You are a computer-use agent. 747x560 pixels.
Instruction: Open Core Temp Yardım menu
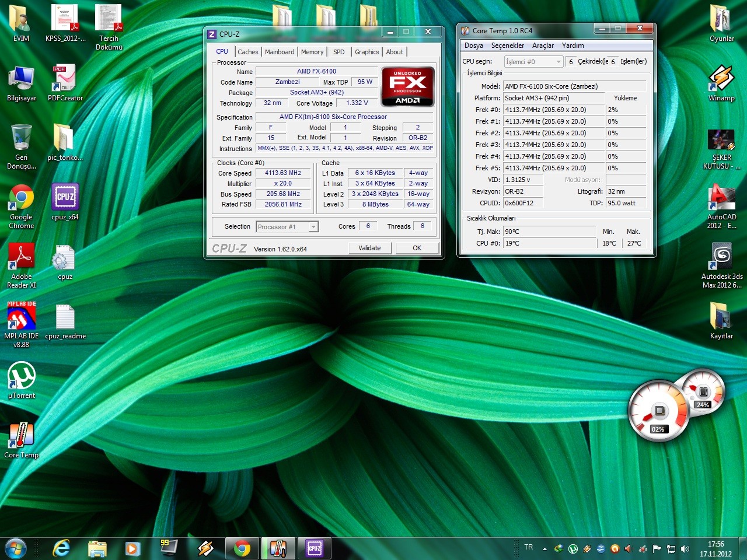[573, 45]
